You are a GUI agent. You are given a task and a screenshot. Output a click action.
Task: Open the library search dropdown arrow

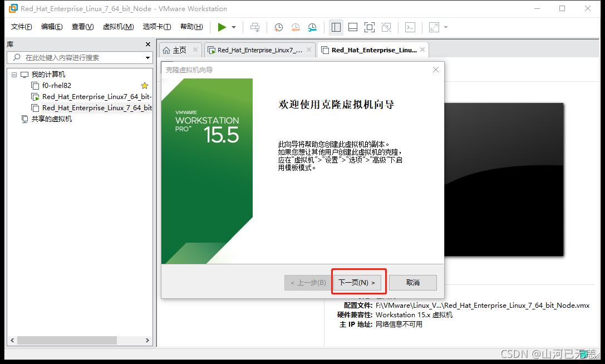pos(148,58)
